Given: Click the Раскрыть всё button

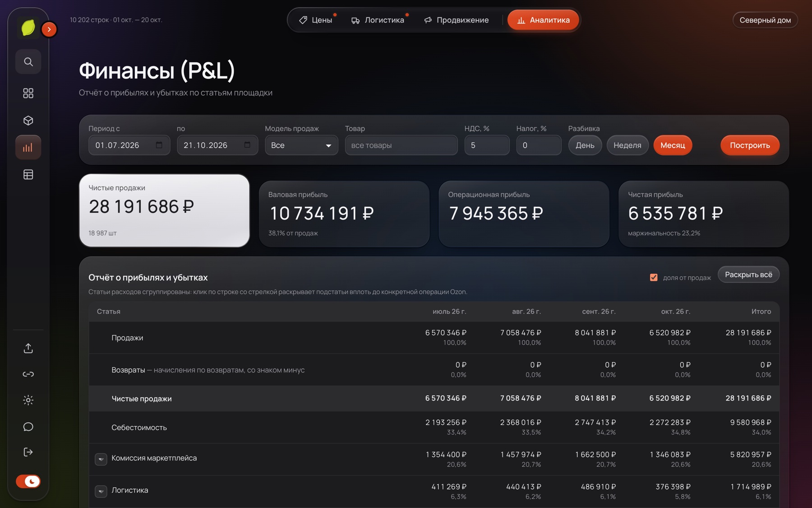Looking at the screenshot, I should pyautogui.click(x=748, y=275).
